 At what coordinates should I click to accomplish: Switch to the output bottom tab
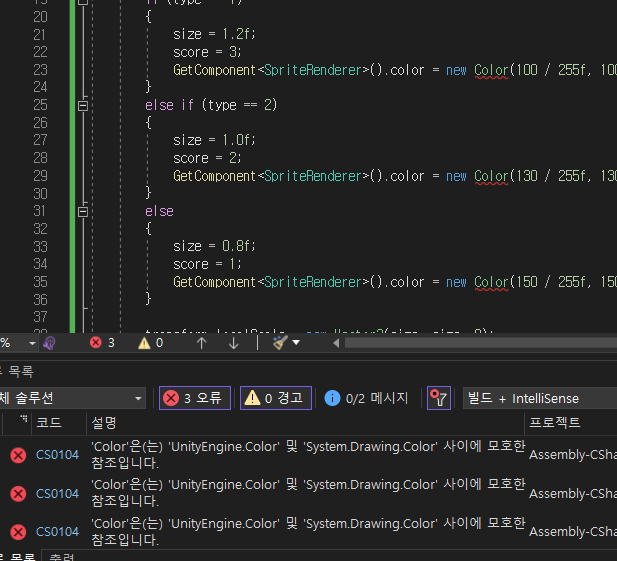coord(62,557)
